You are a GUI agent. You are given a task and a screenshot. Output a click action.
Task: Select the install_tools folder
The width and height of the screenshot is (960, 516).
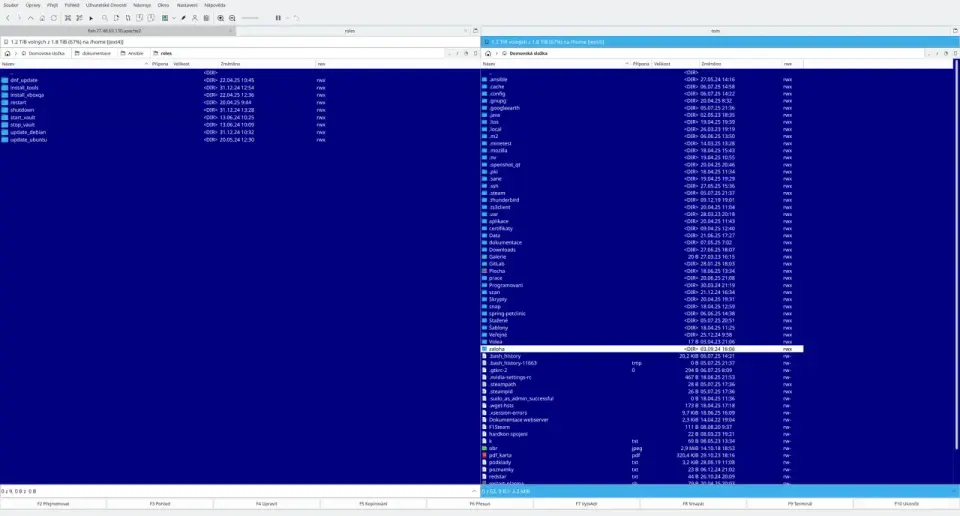(24, 88)
